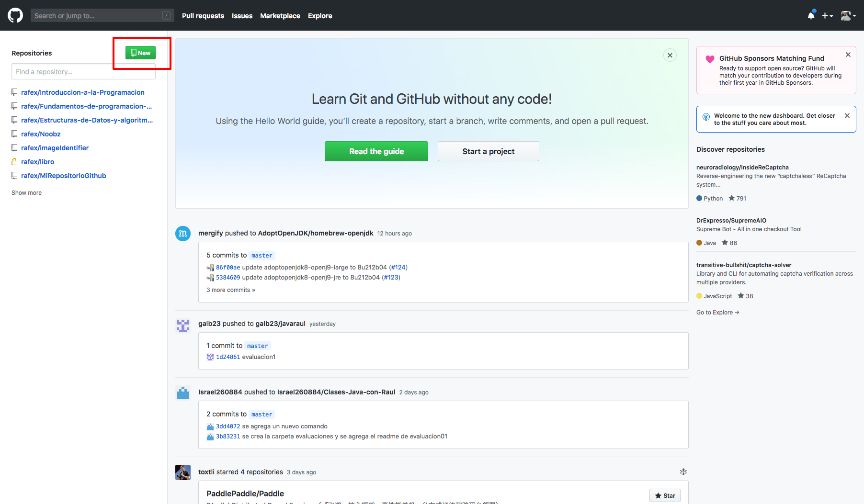The image size is (864, 504).
Task: Click the lock icon beside rafex/libro
Action: tap(14, 162)
